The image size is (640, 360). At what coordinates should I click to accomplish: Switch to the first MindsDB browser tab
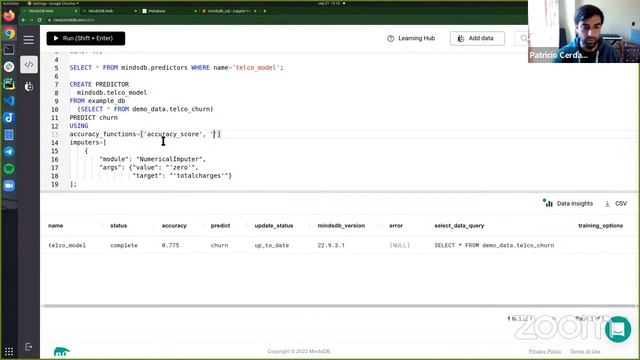click(x=49, y=11)
